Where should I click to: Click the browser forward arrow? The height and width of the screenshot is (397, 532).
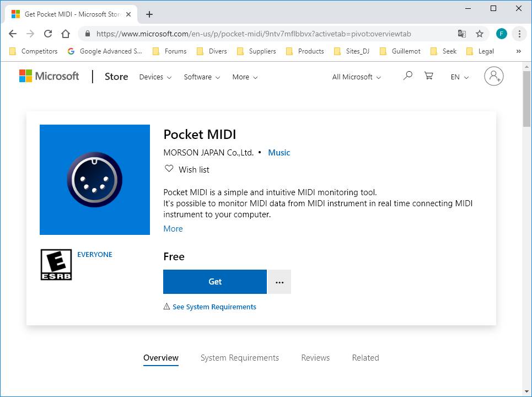[30, 34]
